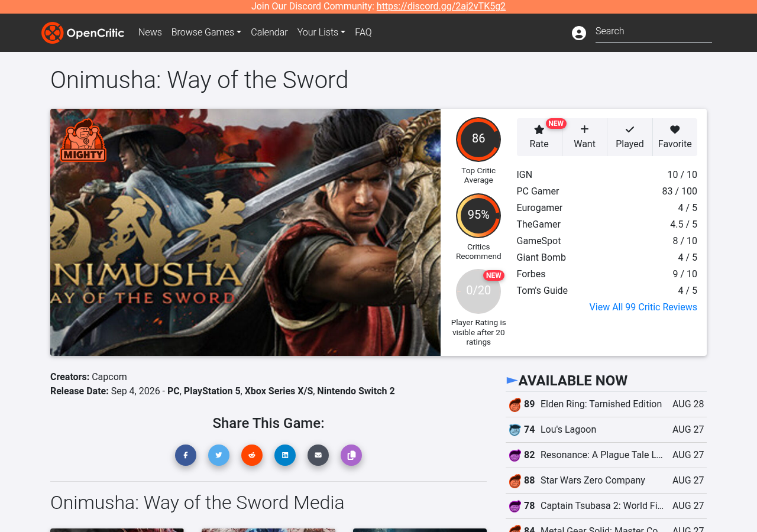The image size is (757, 532).
Task: Click the Captain Tsubasa 2 tier icon
Action: click(515, 507)
